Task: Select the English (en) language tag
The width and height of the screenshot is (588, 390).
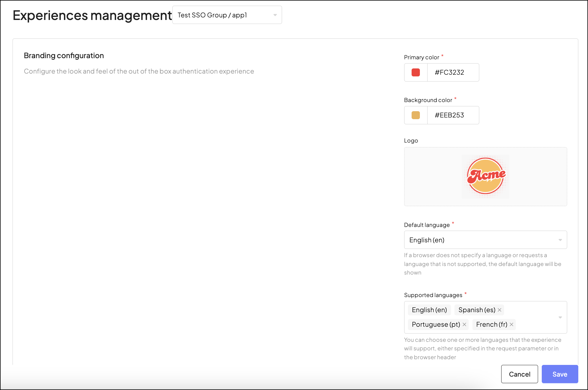Action: 429,310
